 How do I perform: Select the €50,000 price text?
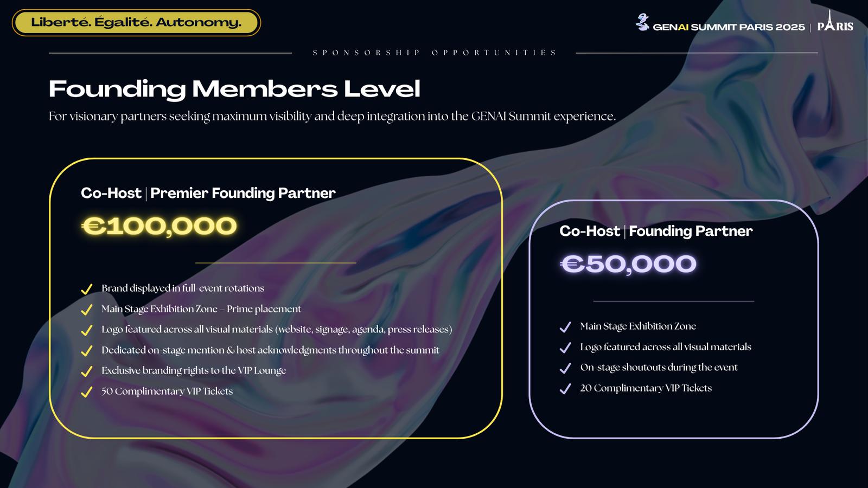click(628, 264)
